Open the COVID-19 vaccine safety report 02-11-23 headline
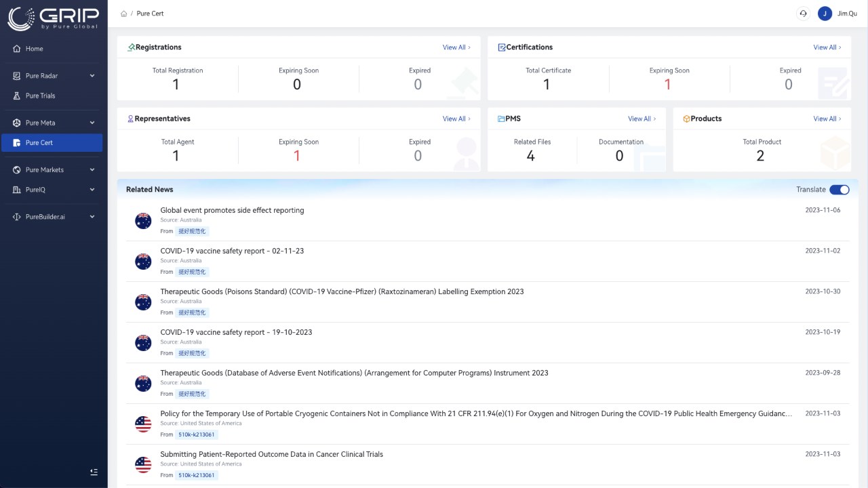 pyautogui.click(x=232, y=251)
